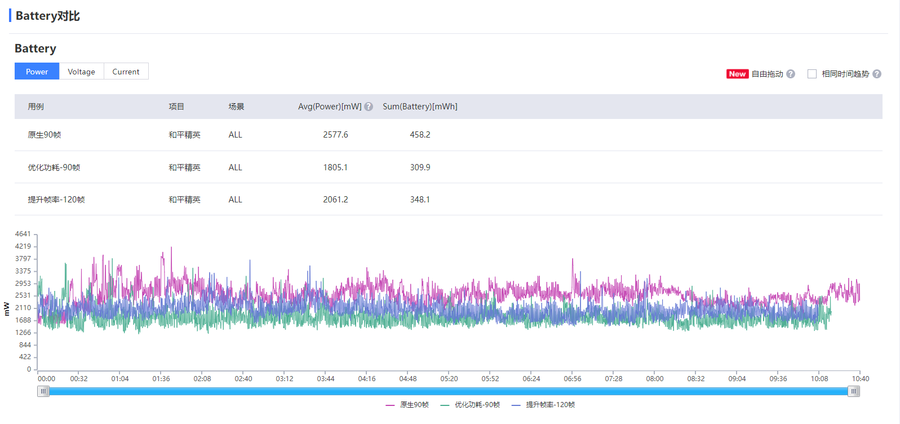Click left handle of time range slider
The width and height of the screenshot is (900, 424).
pos(43,391)
